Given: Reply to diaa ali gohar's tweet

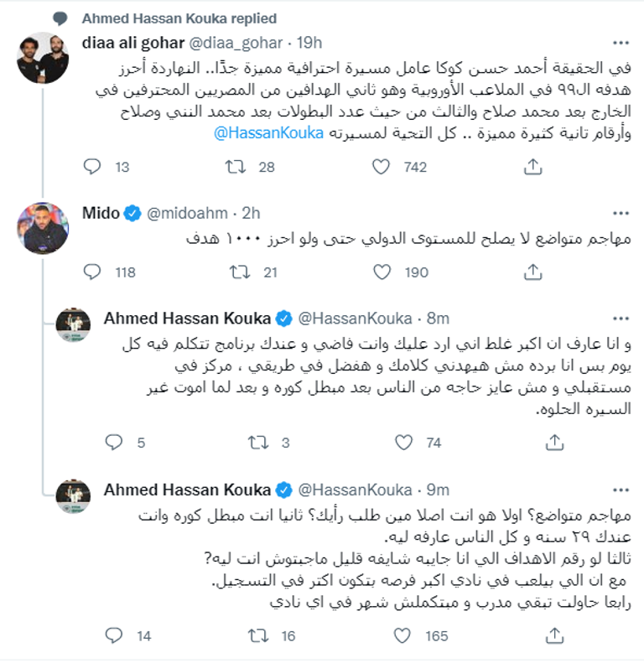Looking at the screenshot, I should click(92, 168).
